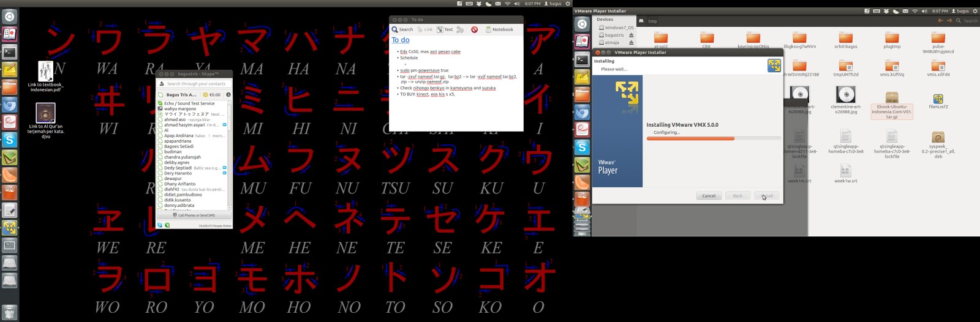Open system gear menu in right top panel
The height and width of the screenshot is (322, 980).
[975, 11]
